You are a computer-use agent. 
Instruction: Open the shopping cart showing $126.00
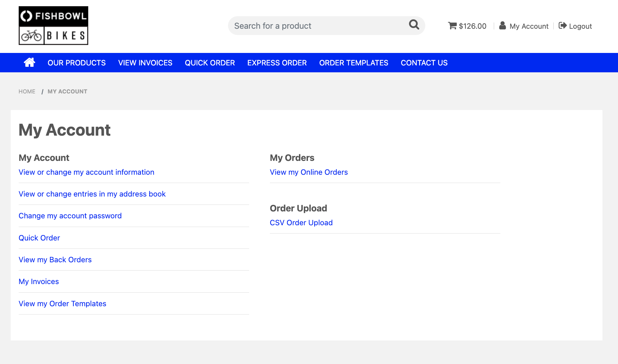pos(467,26)
